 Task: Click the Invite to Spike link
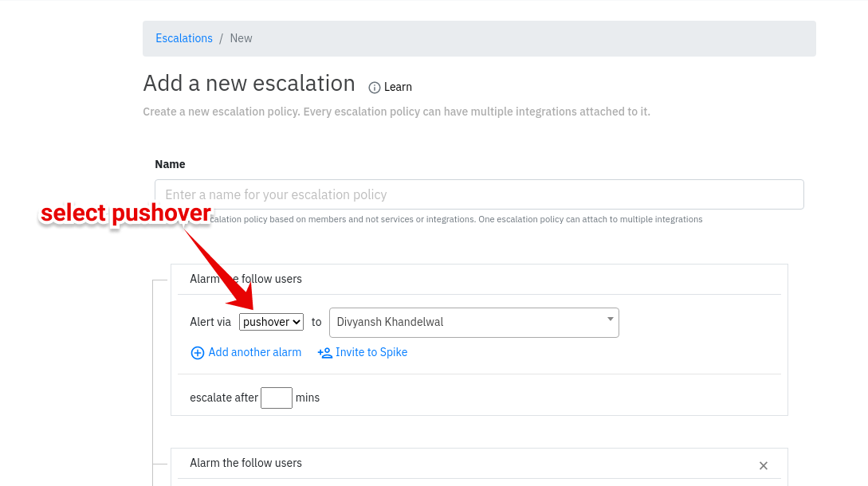(x=371, y=352)
